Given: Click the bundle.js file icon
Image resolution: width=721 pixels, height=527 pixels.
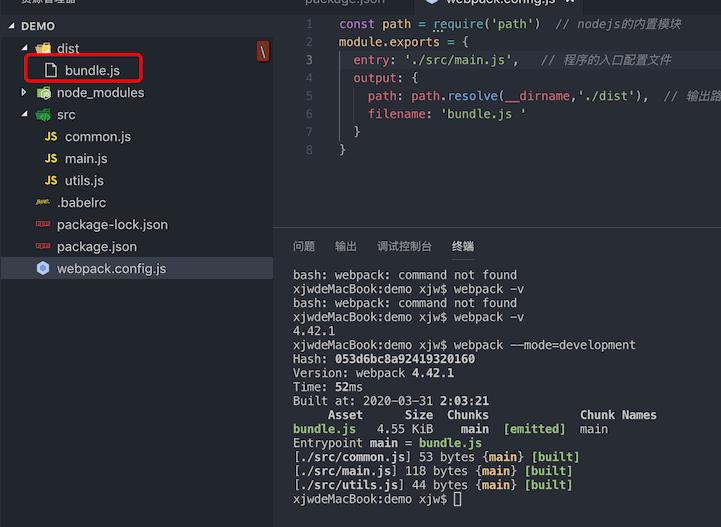Looking at the screenshot, I should click(51, 70).
